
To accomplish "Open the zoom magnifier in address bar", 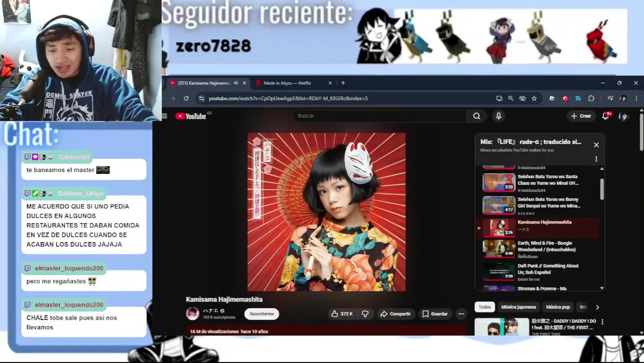I will pyautogui.click(x=511, y=98).
